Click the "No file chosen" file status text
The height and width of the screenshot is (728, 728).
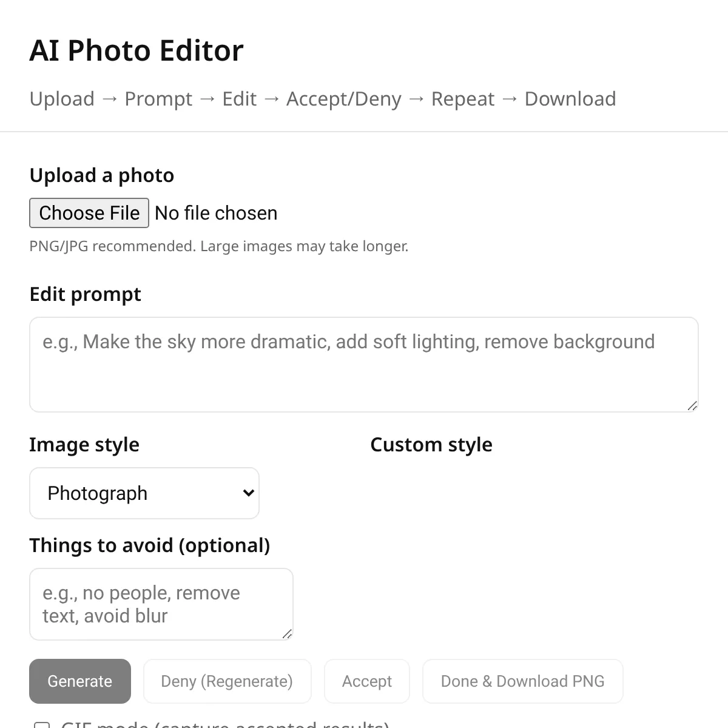[216, 213]
